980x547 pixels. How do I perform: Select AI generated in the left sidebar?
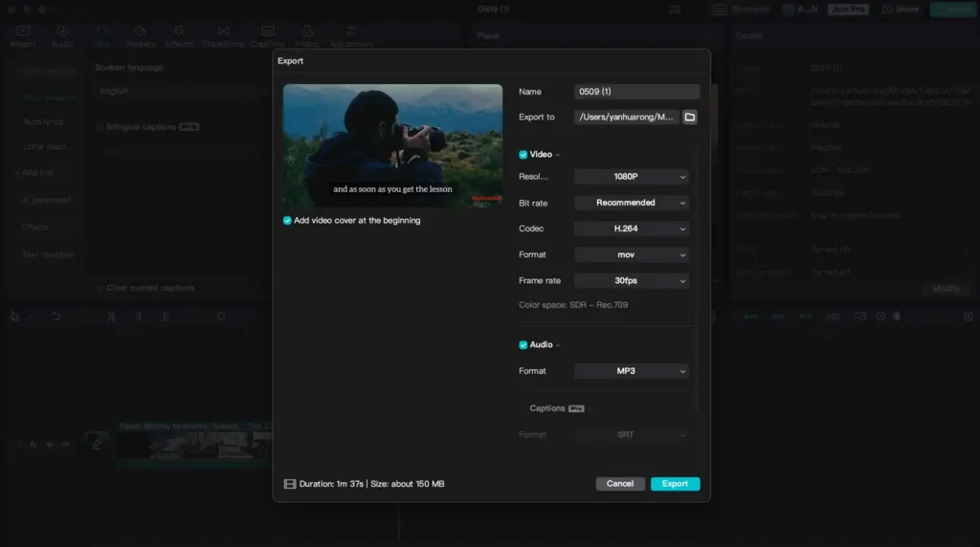46,200
